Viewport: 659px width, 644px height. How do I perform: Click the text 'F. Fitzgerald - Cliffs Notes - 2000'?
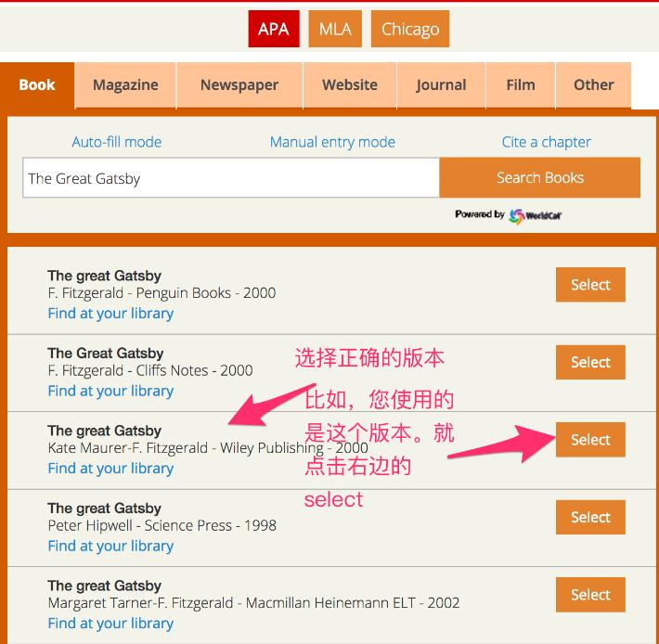pos(150,370)
